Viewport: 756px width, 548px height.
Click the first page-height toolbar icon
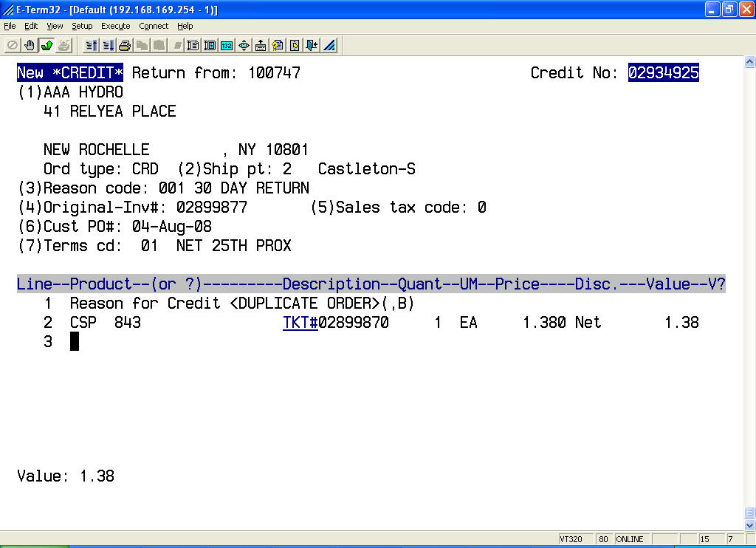pos(193,45)
